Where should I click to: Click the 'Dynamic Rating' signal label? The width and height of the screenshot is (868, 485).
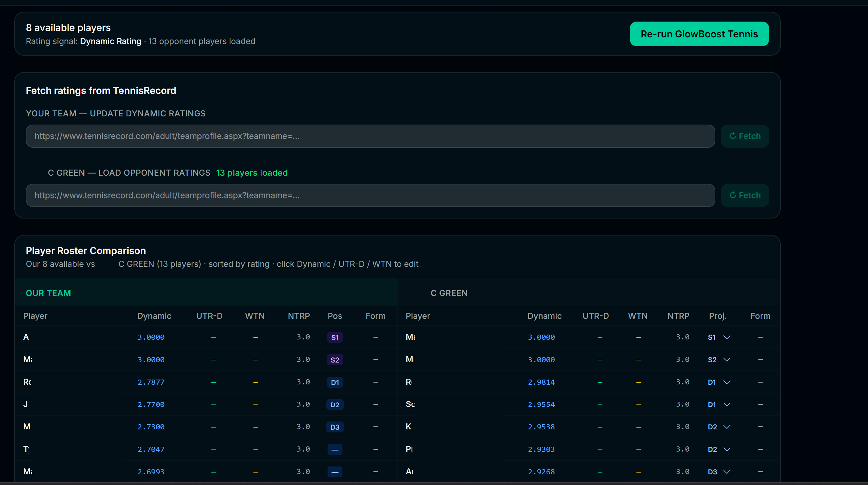coord(110,41)
